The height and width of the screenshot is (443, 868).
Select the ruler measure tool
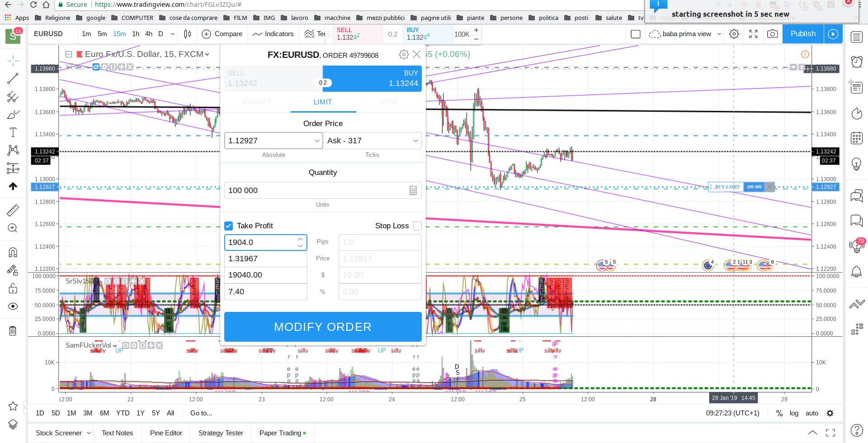[x=13, y=210]
